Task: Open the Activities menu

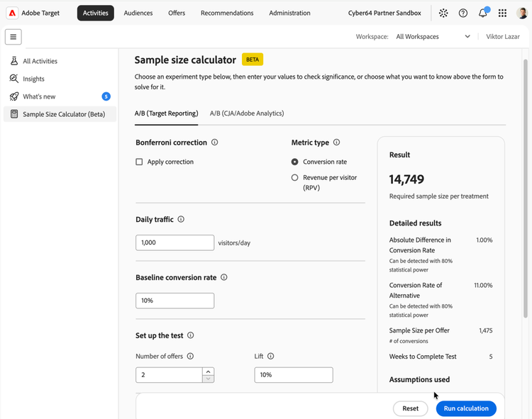Action: tap(95, 13)
